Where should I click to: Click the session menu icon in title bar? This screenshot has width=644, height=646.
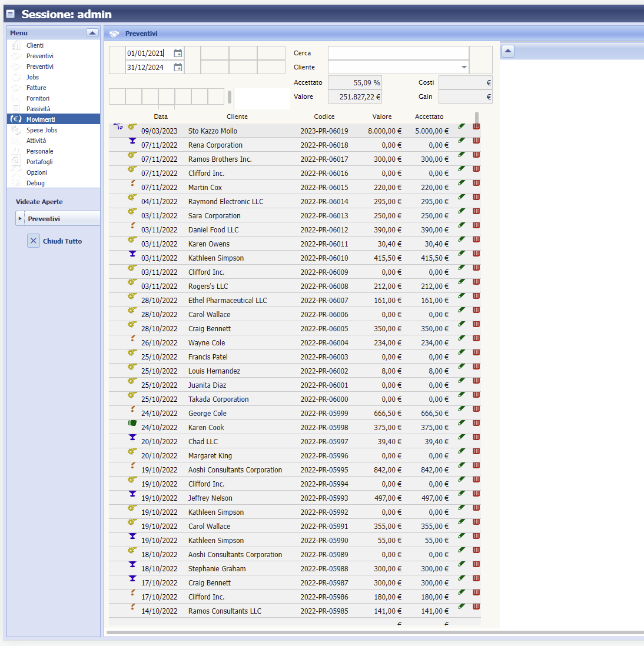10,14
